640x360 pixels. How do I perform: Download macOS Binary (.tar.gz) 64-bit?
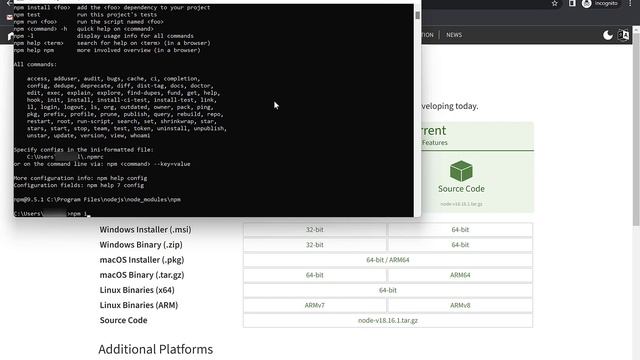tap(315, 275)
